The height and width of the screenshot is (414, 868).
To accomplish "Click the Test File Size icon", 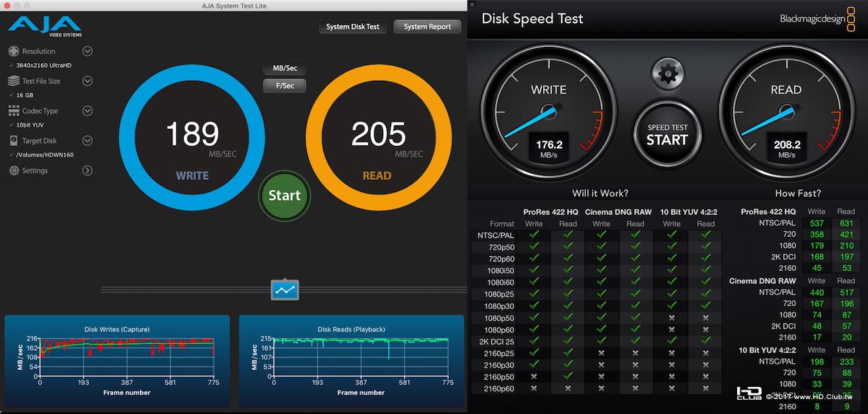I will click(14, 81).
